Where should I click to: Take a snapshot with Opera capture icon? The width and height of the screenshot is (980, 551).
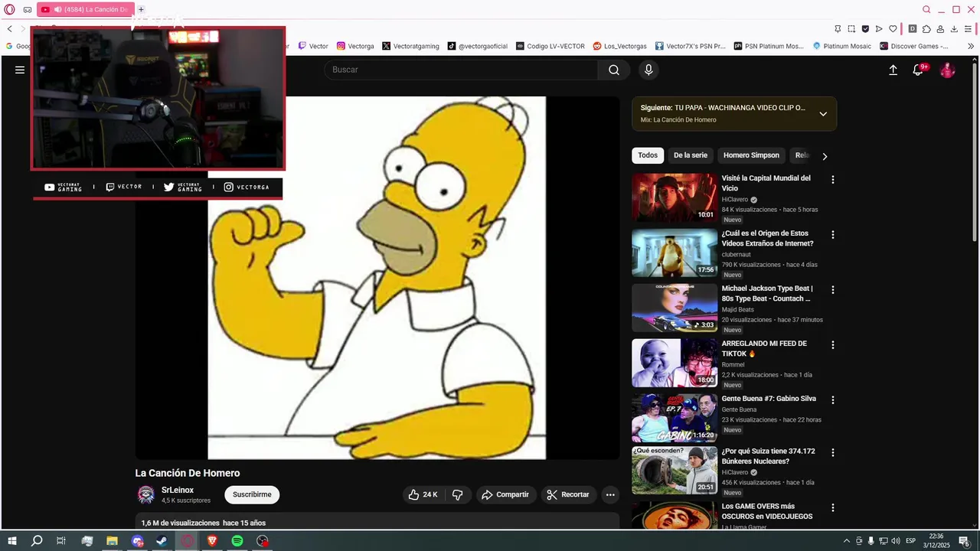pos(851,29)
